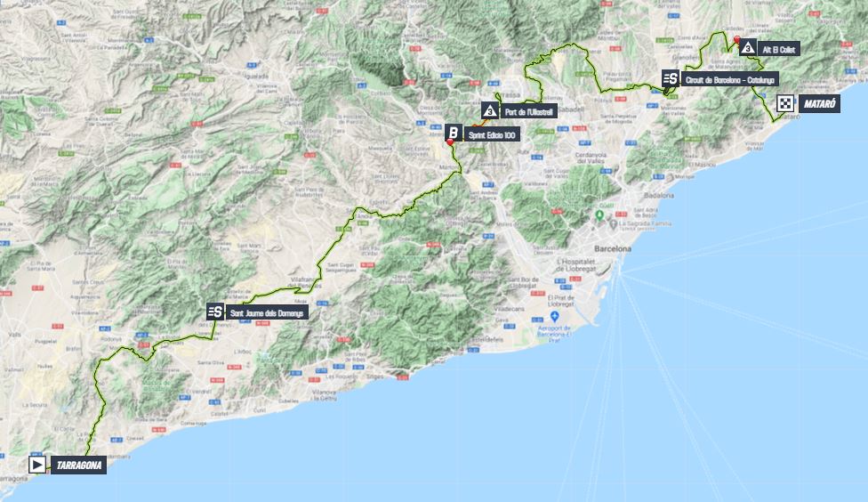Click the category 3 climb icon for Port de l'Ullastrell
This screenshot has width=868, height=502.
[x=490, y=111]
